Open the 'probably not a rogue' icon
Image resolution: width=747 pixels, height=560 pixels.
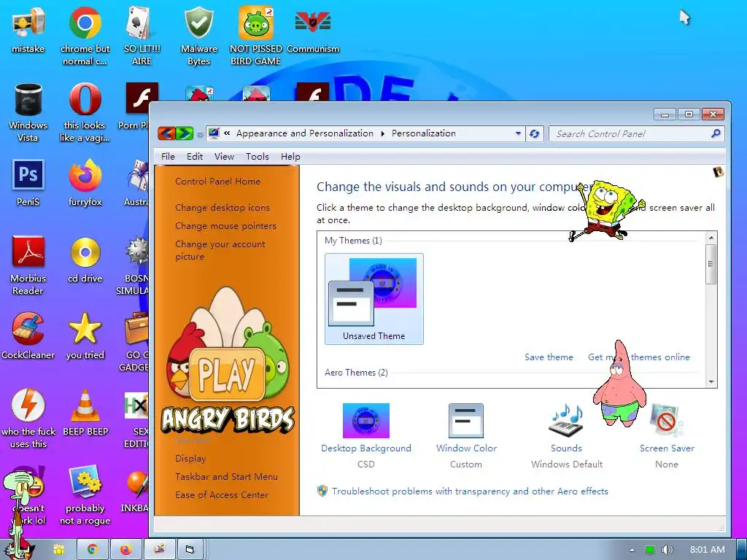(x=85, y=495)
